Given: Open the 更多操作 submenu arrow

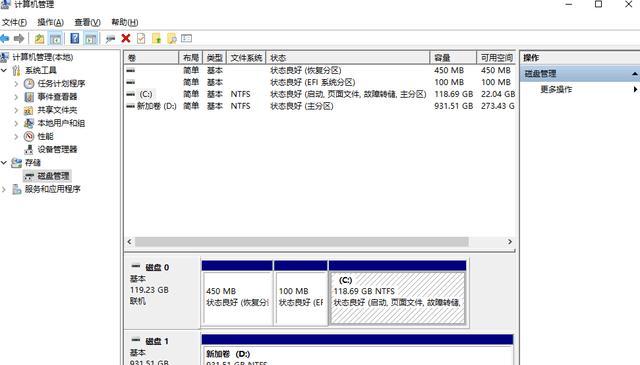Looking at the screenshot, I should click(635, 89).
